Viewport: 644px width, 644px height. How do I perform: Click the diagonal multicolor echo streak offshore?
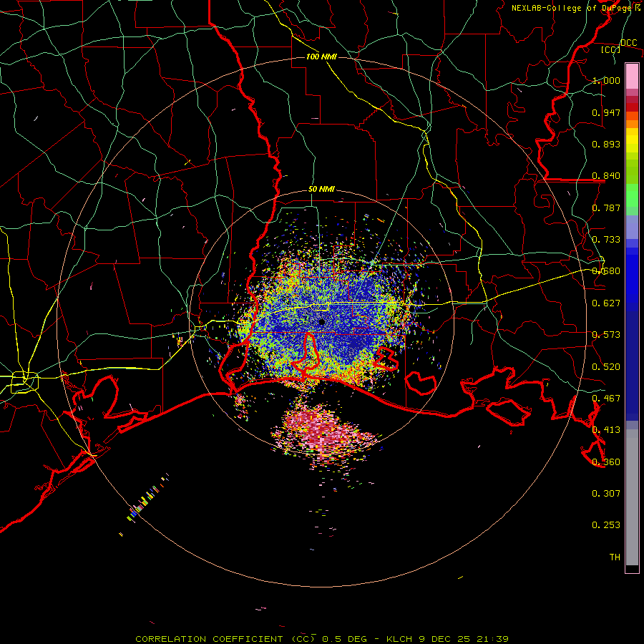pyautogui.click(x=147, y=499)
